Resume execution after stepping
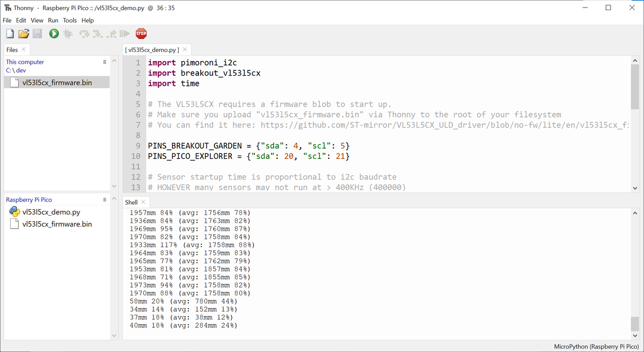This screenshot has width=644, height=352. [125, 33]
